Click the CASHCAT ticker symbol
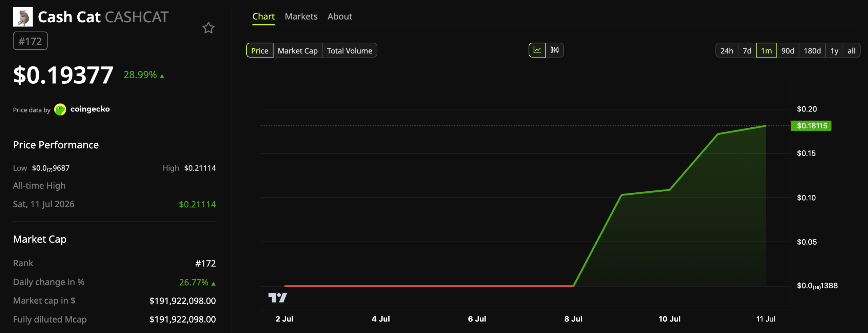The width and height of the screenshot is (868, 333). pos(137,17)
